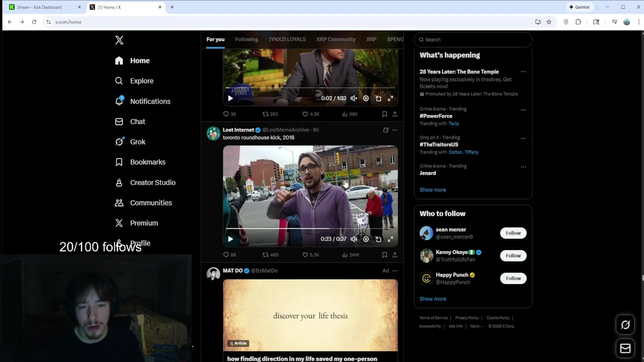
Task: Open Chat in sidebar
Action: (130, 122)
